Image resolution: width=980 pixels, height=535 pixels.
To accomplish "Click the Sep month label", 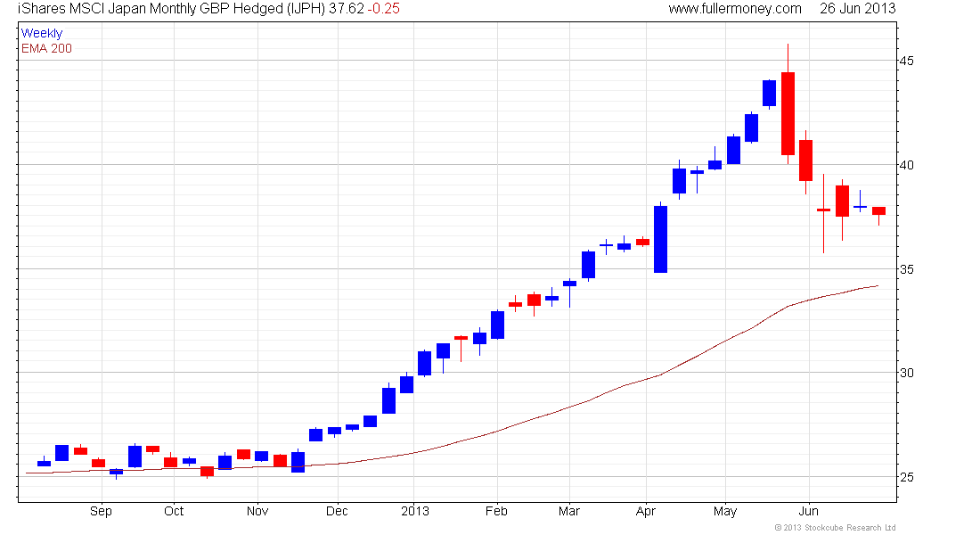I will tap(101, 511).
